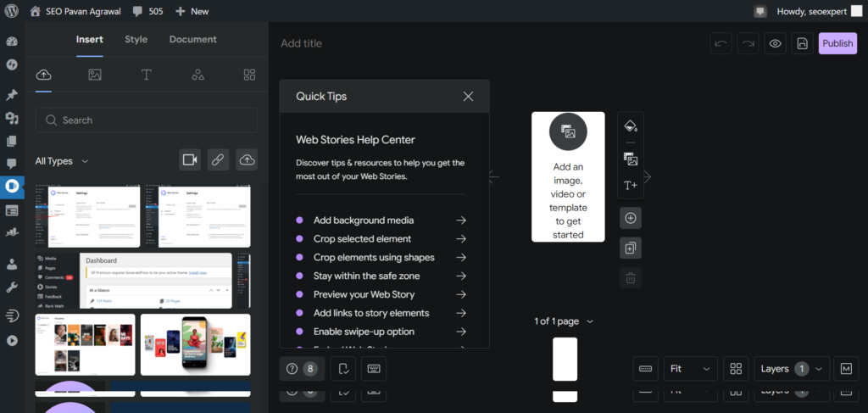Screen dimensions: 868x413
Task: Open the Pages sidebar icon
Action: pyautogui.click(x=12, y=141)
